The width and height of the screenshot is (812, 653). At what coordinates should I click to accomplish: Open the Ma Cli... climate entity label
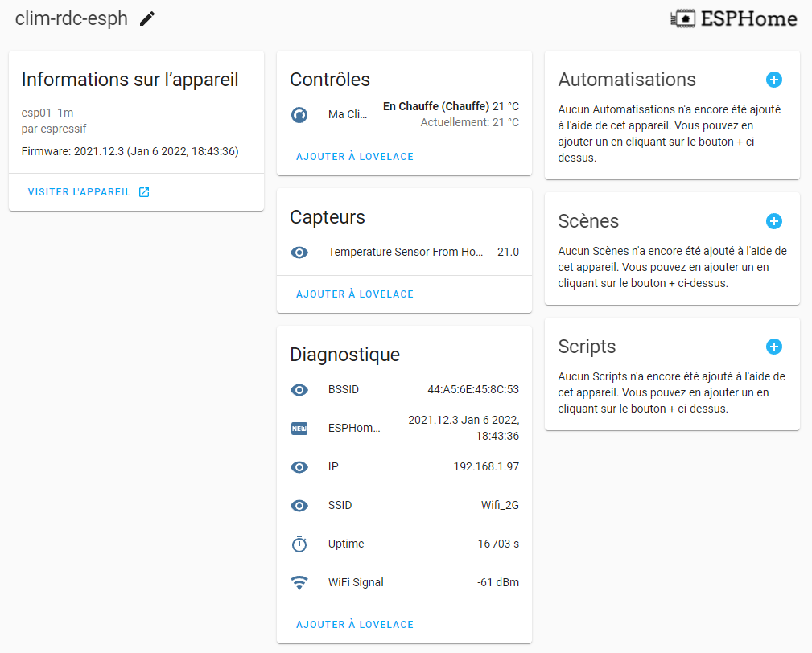348,114
